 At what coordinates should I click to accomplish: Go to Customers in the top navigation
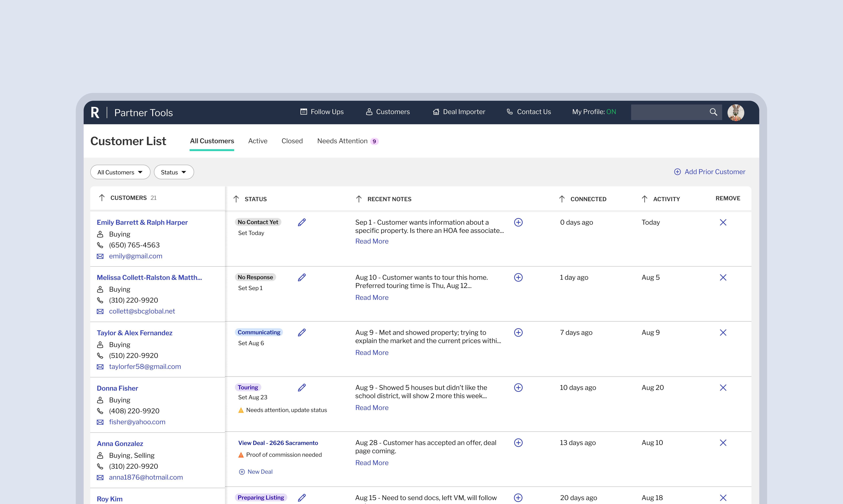[x=388, y=112]
